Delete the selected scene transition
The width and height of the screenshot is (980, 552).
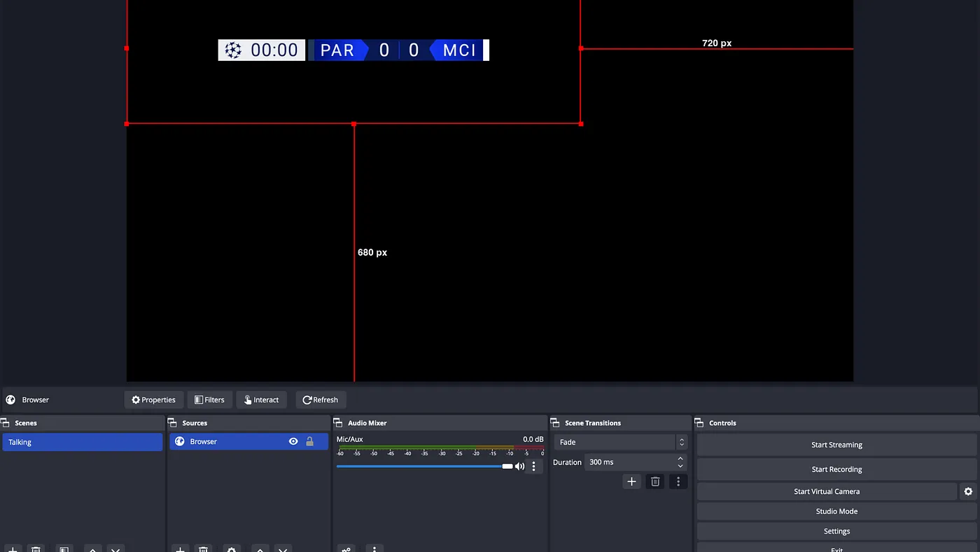pyautogui.click(x=655, y=481)
